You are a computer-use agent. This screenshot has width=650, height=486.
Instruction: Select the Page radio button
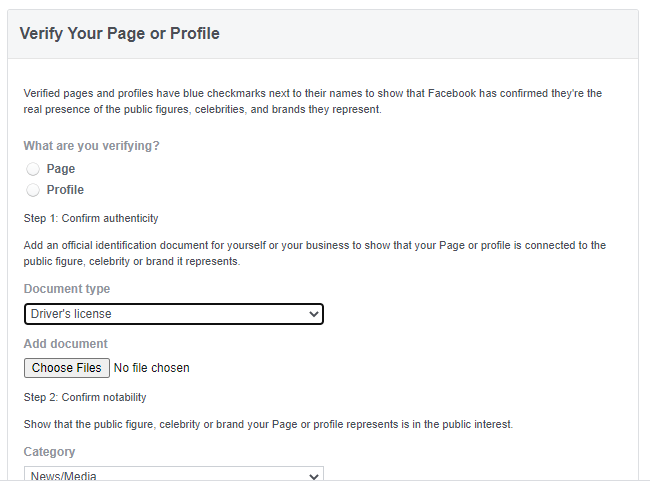click(x=33, y=169)
